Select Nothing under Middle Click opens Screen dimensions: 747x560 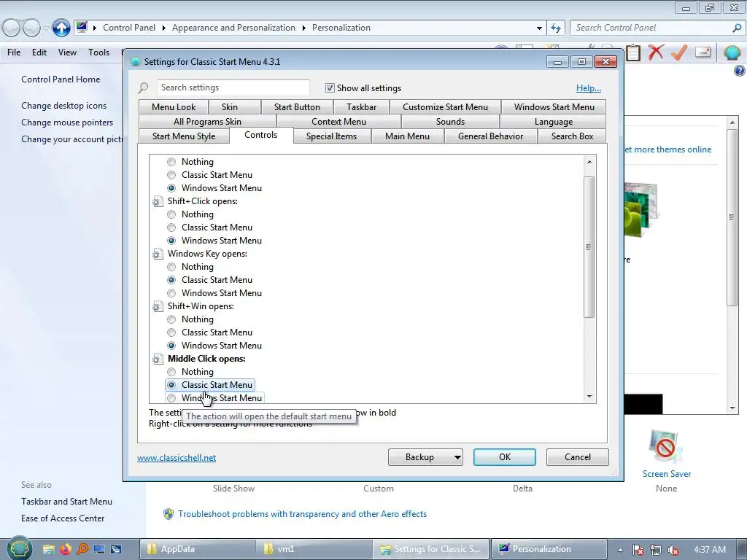point(171,372)
